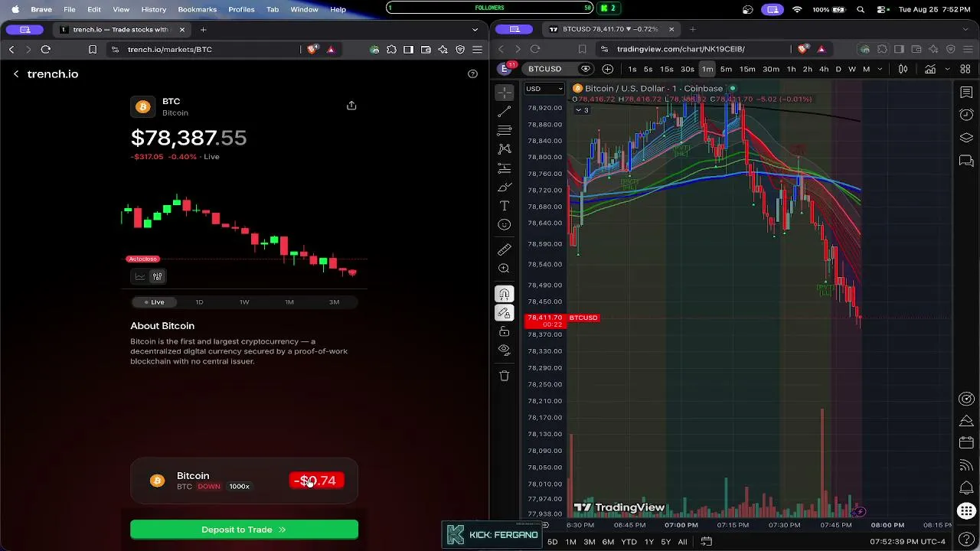This screenshot has height=551, width=980.
Task: Set chart range to All
Action: click(x=682, y=542)
